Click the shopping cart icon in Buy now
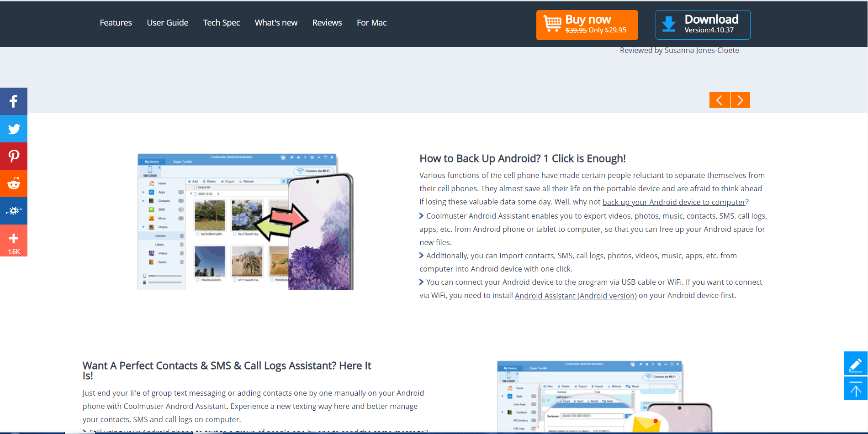The width and height of the screenshot is (868, 434). coord(552,23)
